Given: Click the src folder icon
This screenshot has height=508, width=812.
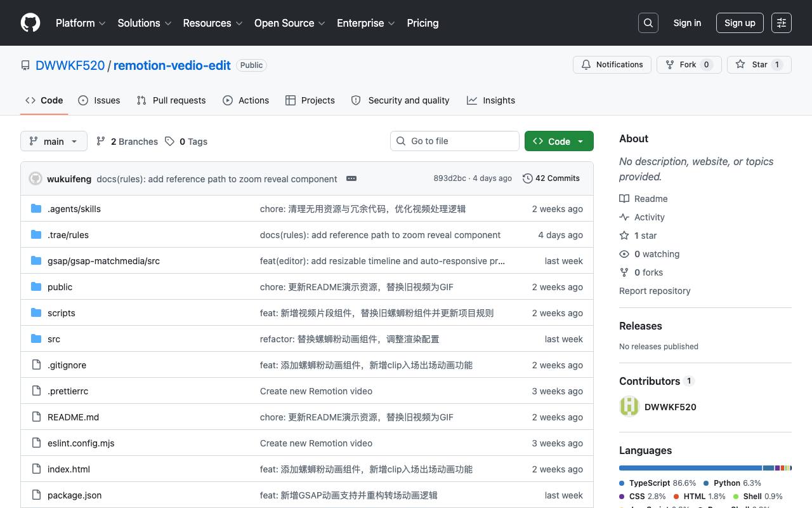Looking at the screenshot, I should point(36,339).
